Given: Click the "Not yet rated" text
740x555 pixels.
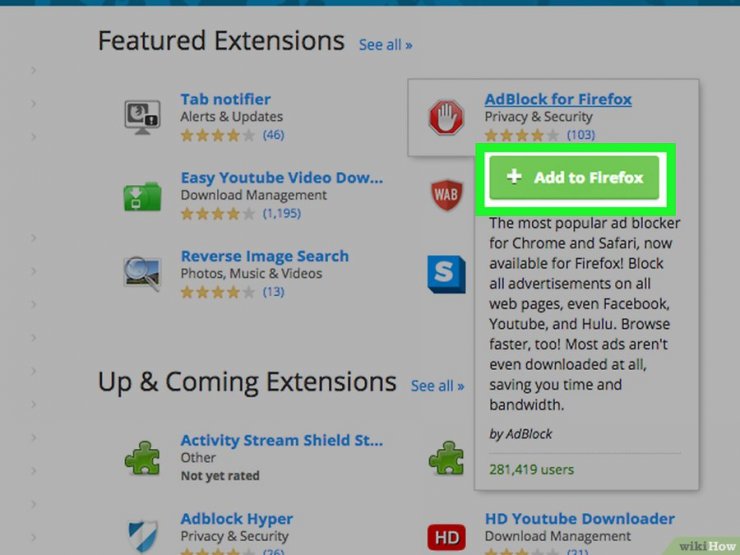Looking at the screenshot, I should 220,476.
